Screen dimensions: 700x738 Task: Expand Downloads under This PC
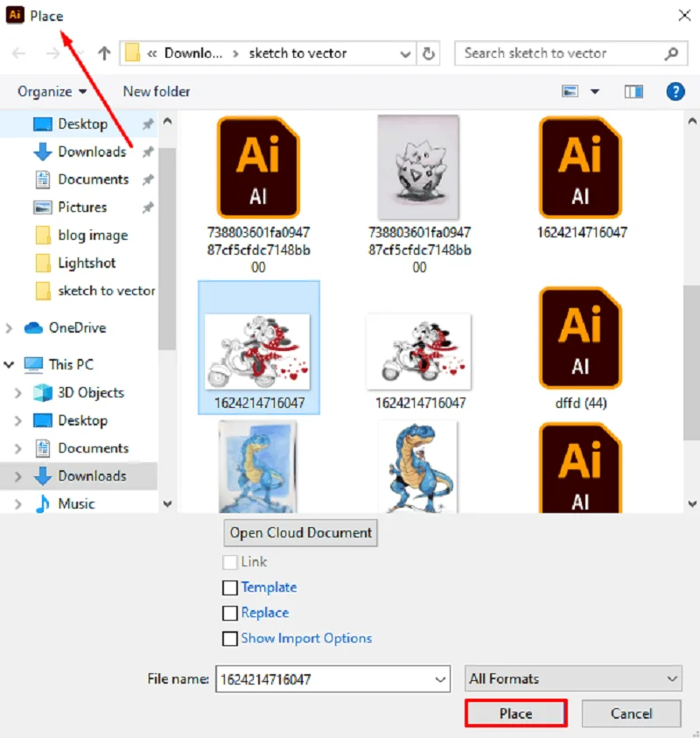pyautogui.click(x=17, y=476)
